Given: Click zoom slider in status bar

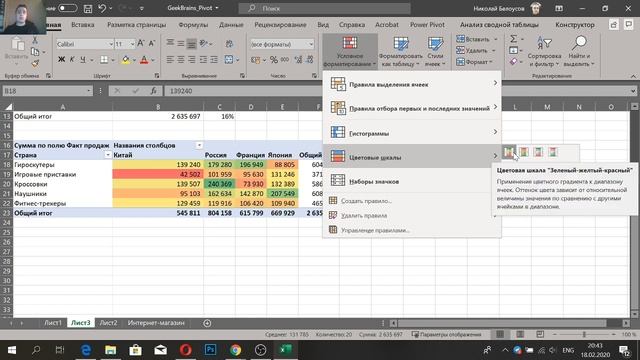Looking at the screenshot, I should tap(584, 335).
